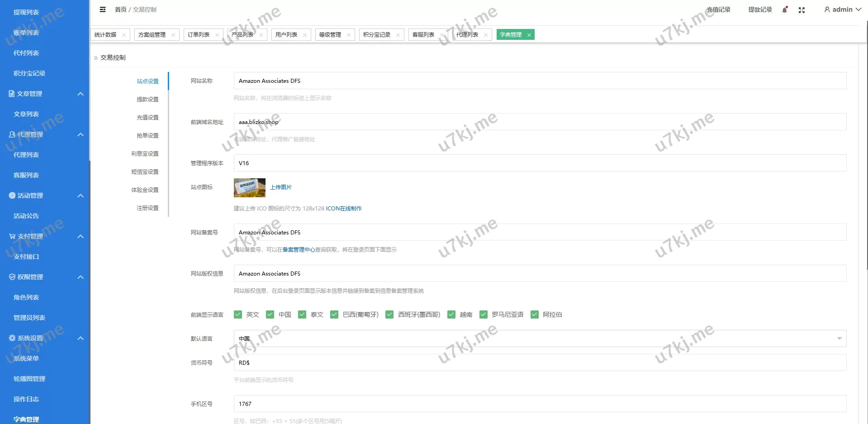Disable the 阿拉伯 language checkbox
Image resolution: width=868 pixels, height=424 pixels.
[535, 314]
